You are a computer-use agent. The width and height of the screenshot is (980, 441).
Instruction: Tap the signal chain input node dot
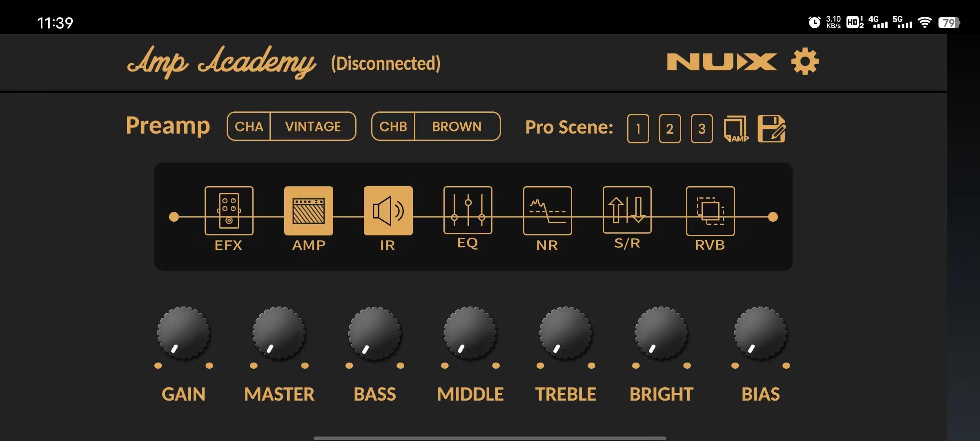pyautogui.click(x=174, y=217)
